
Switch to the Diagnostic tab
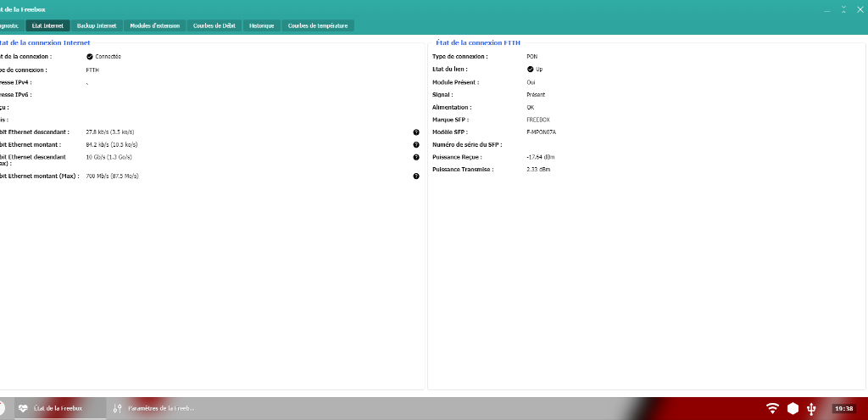[x=8, y=25]
